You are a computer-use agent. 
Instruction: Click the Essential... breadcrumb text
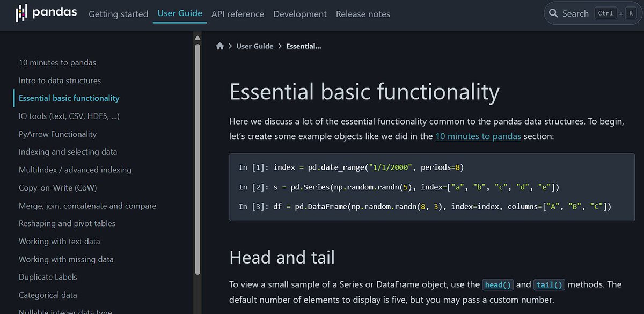pyautogui.click(x=304, y=46)
